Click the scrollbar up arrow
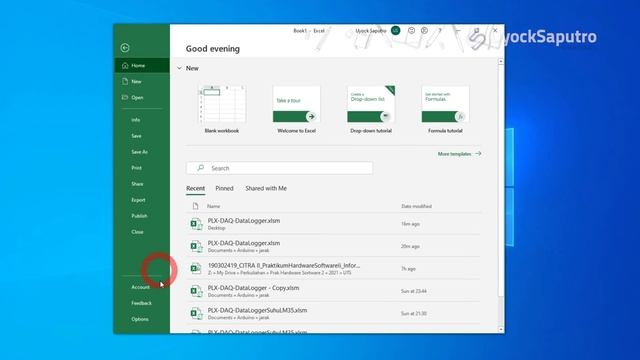This screenshot has height=360, width=640. coord(501,62)
